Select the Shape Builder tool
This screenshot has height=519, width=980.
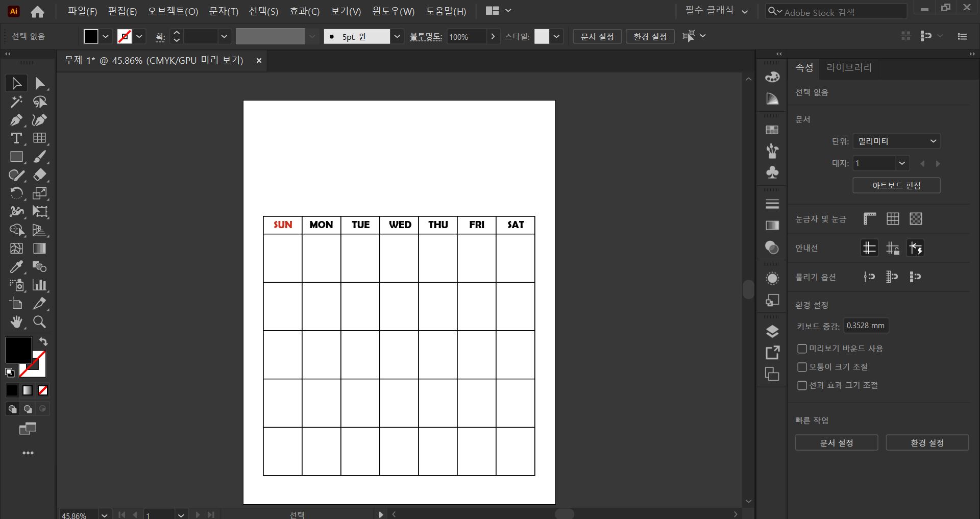[16, 230]
